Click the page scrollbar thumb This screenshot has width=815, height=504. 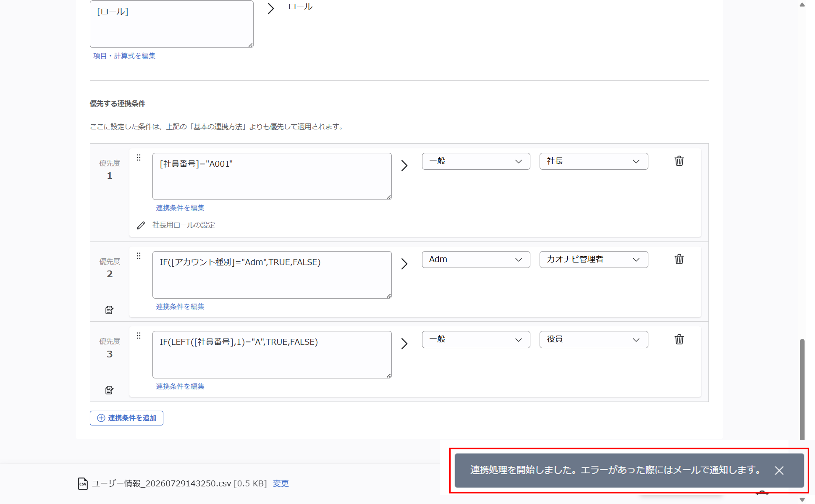pos(802,389)
